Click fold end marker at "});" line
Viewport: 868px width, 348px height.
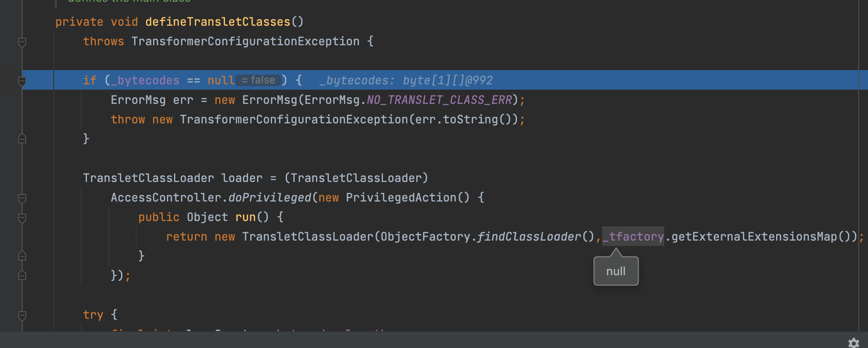pos(22,276)
